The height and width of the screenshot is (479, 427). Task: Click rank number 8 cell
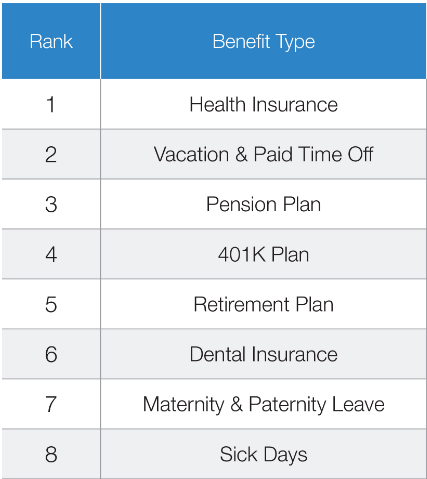[x=51, y=454]
